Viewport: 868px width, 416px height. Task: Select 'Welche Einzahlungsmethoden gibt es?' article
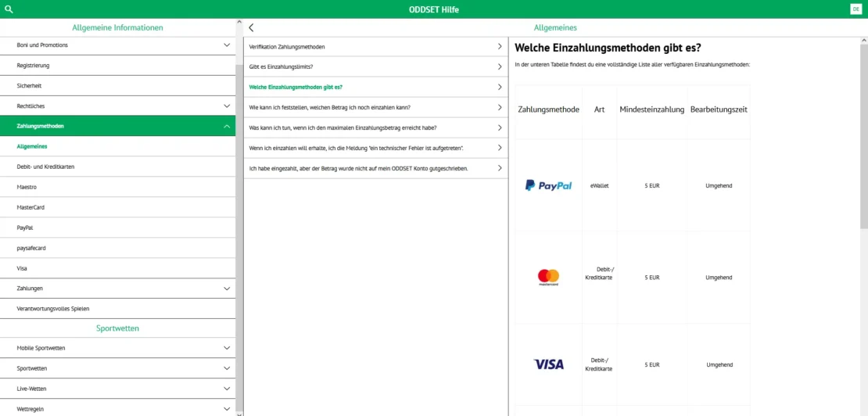376,88
